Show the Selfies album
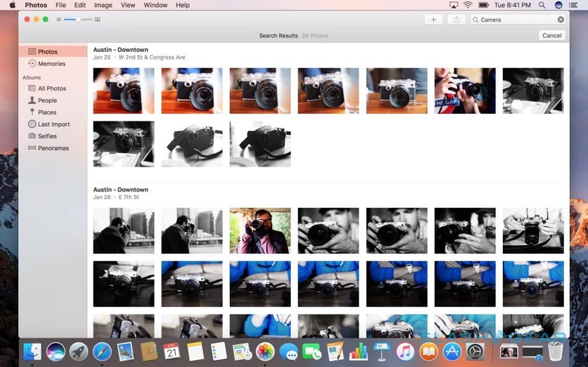Screen dimensions: 588x367 click(47, 136)
